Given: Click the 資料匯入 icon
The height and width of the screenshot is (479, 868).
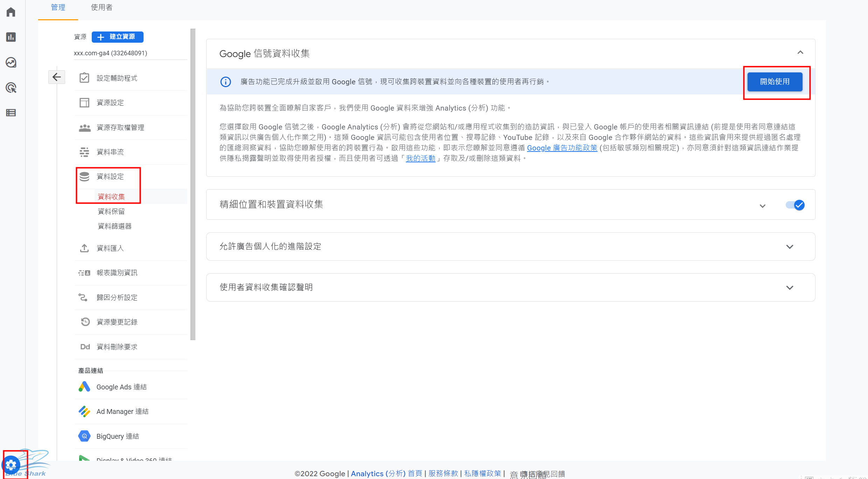Looking at the screenshot, I should [84, 248].
